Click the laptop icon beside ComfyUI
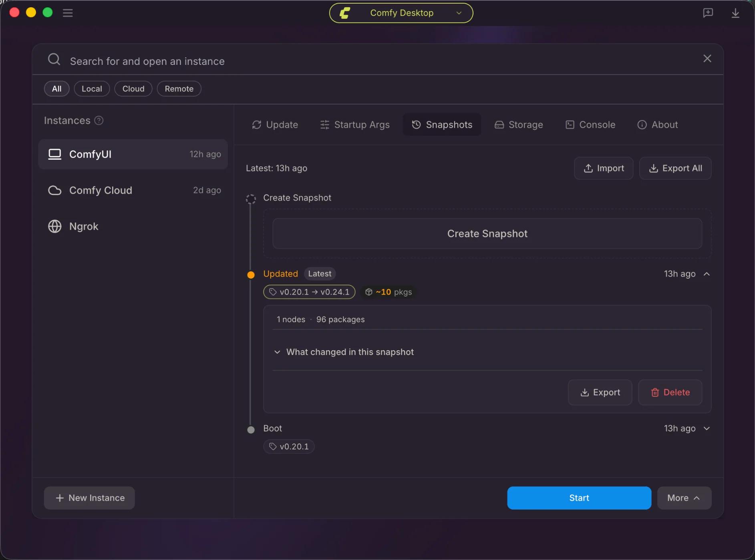The image size is (755, 560). click(x=55, y=154)
